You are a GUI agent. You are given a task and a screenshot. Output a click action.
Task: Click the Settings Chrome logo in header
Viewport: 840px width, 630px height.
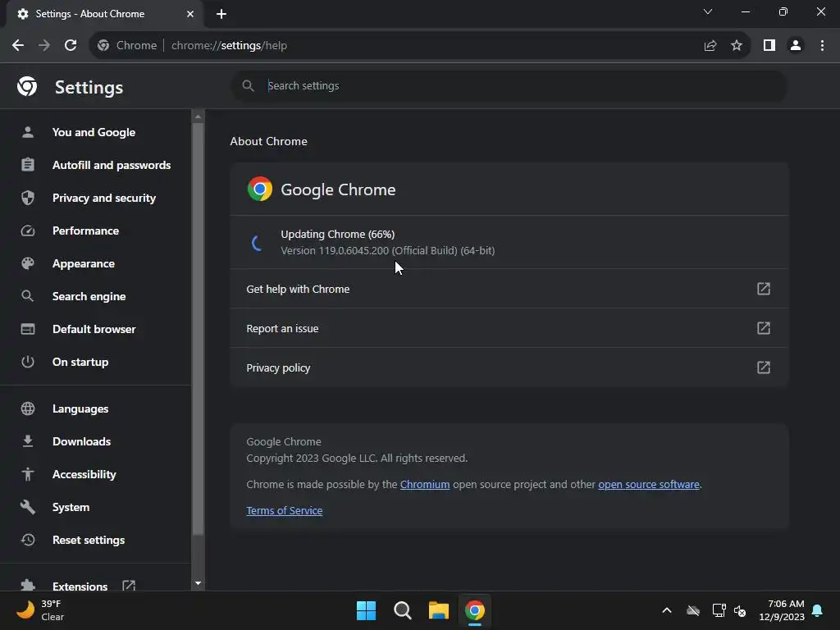(27, 86)
